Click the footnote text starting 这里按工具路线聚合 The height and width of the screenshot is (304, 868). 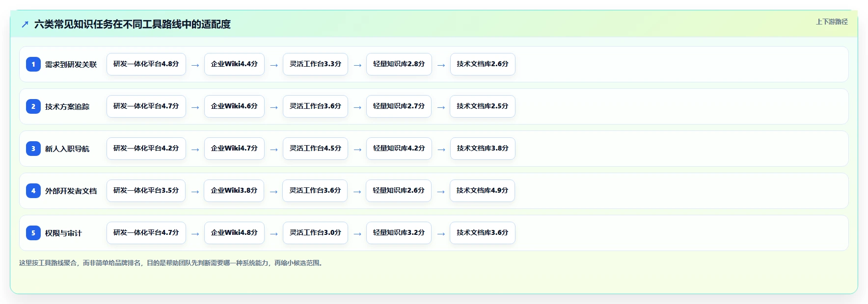[x=172, y=263]
